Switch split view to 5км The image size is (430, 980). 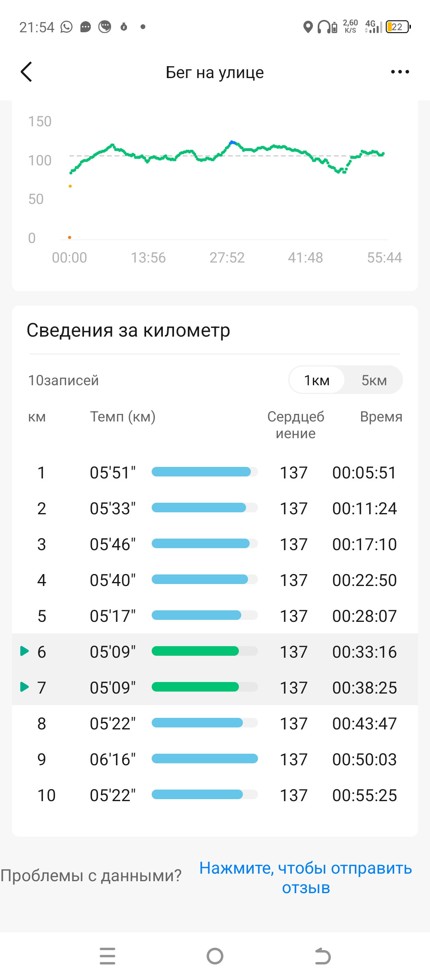coord(374,380)
